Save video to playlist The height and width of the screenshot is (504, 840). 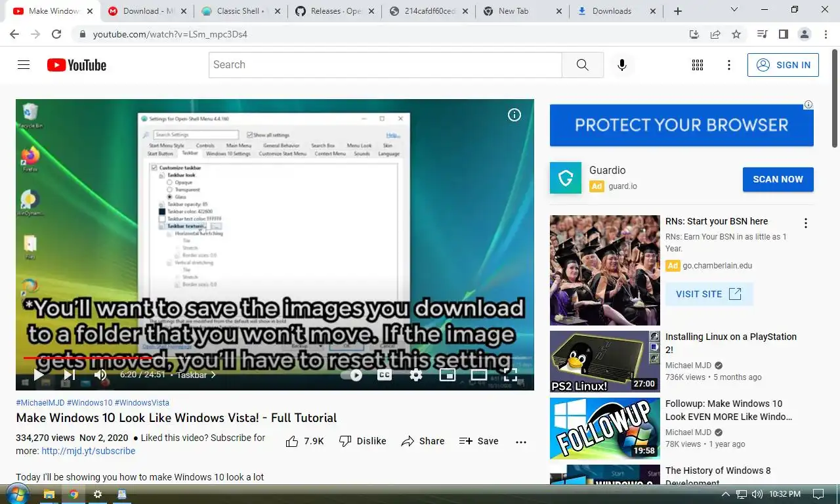pyautogui.click(x=479, y=441)
